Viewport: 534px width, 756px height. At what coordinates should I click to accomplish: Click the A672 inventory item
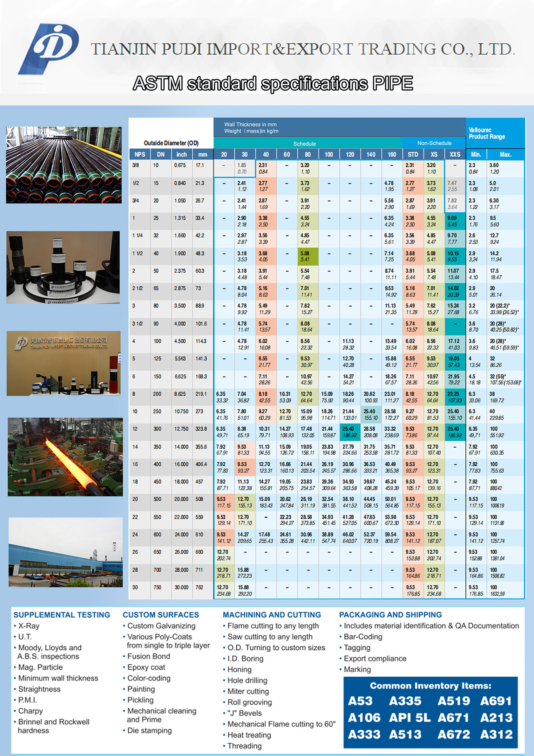pos(453,735)
